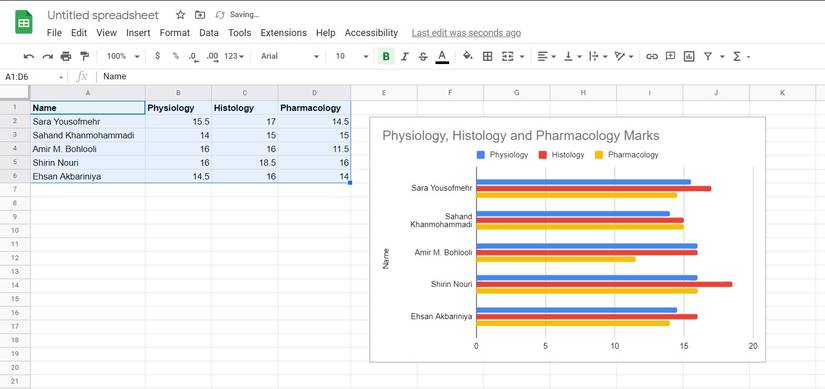Click the Print icon

coord(66,56)
